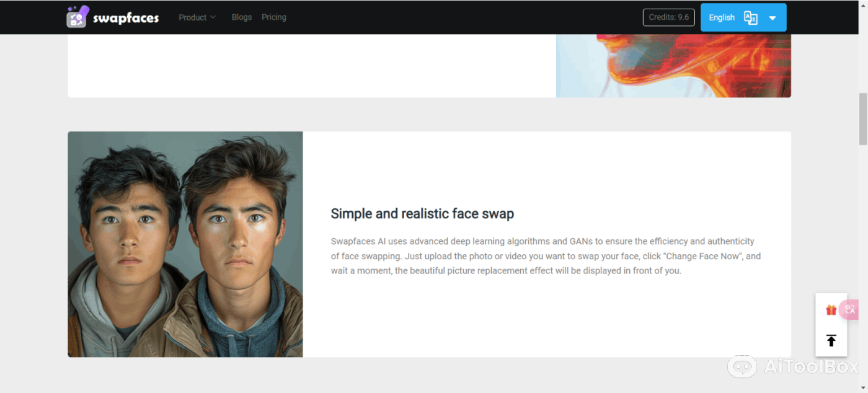Click the translate icon beside English

[x=750, y=18]
